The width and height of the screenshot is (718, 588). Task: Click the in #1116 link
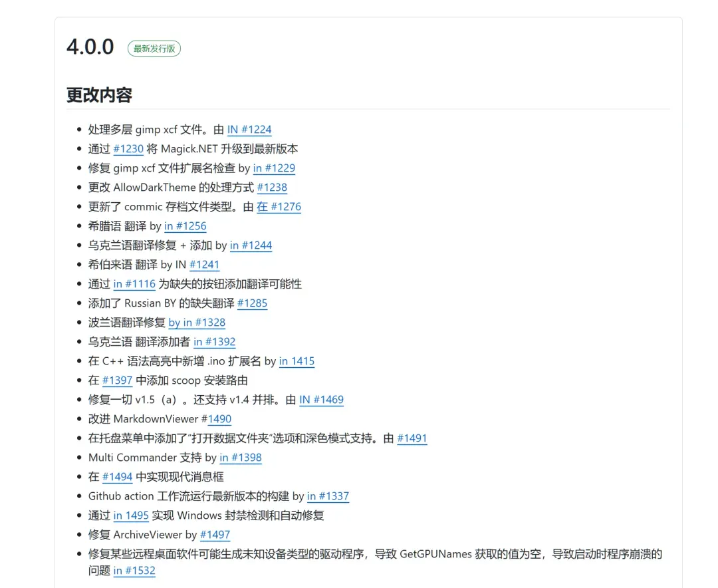[x=134, y=284]
